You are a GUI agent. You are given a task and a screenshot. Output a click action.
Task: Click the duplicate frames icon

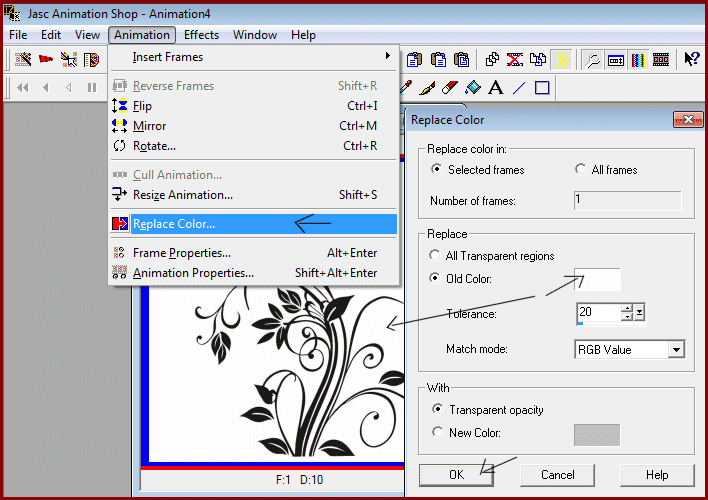point(538,59)
